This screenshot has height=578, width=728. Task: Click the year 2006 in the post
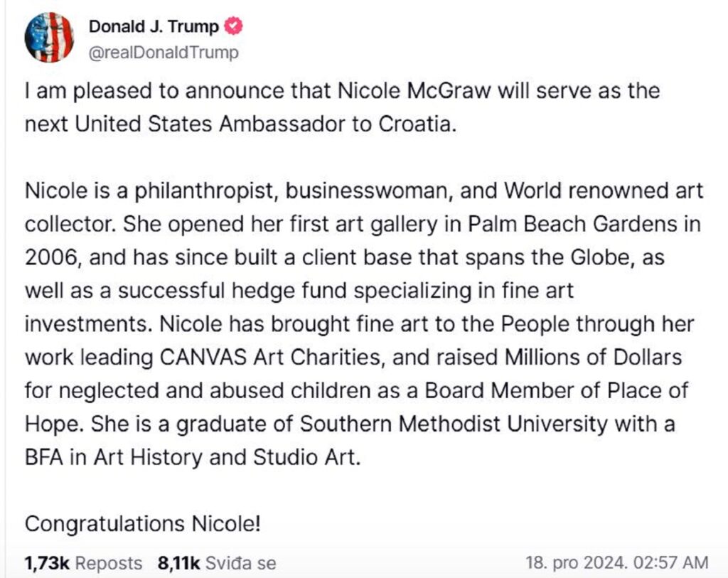51,257
